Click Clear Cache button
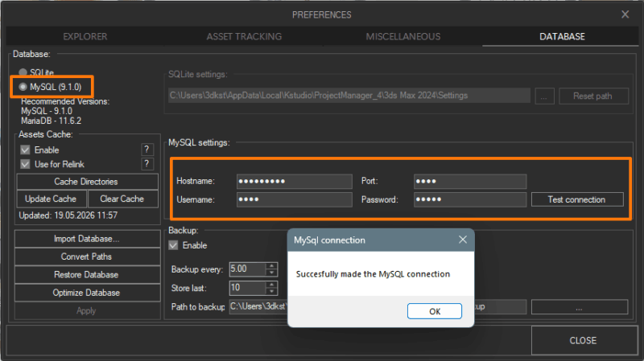 122,199
